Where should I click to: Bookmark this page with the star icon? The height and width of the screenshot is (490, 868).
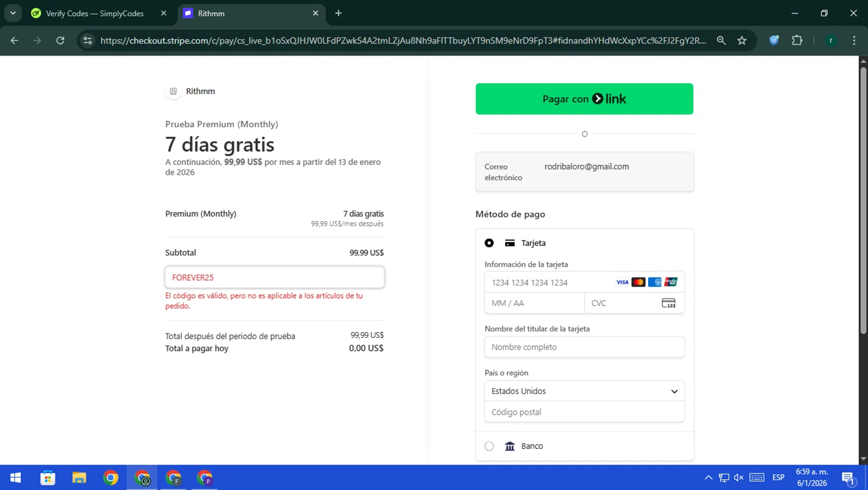point(742,40)
